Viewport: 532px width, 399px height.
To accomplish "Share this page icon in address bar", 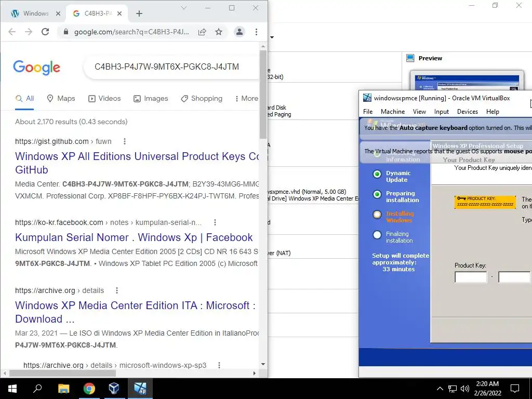I will [x=202, y=32].
